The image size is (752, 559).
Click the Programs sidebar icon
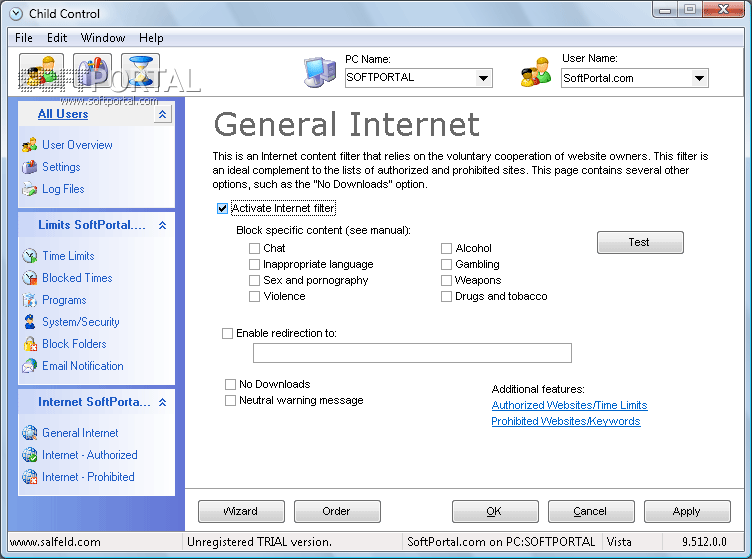[x=29, y=300]
